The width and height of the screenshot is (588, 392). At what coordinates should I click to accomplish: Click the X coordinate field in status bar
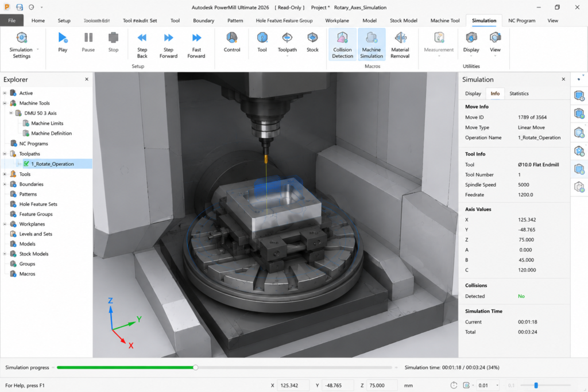click(x=293, y=385)
